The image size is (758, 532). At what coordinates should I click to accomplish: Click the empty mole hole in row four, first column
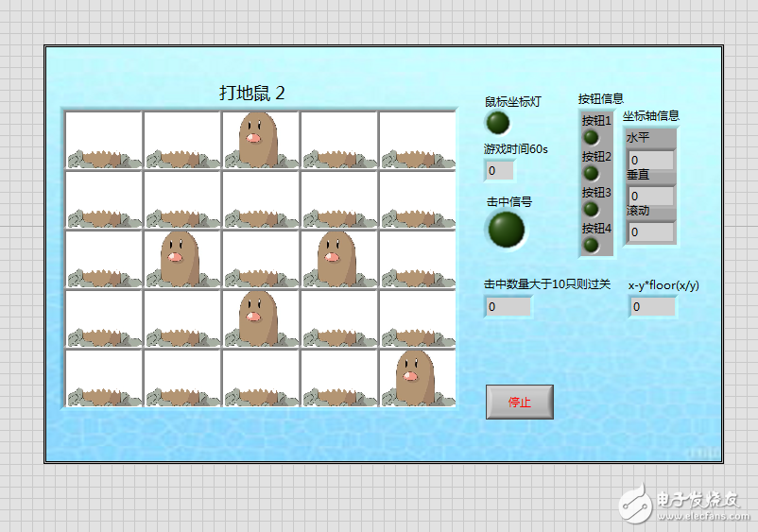pyautogui.click(x=104, y=318)
